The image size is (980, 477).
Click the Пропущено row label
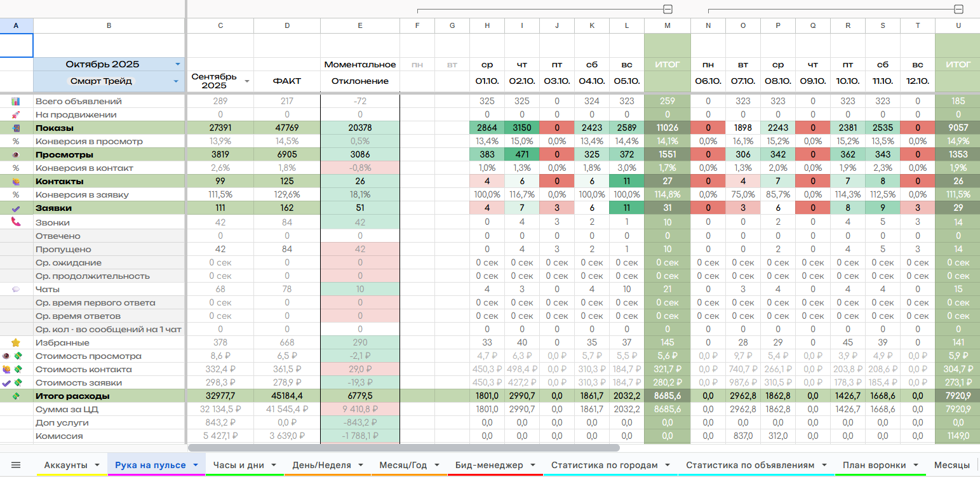64,249
